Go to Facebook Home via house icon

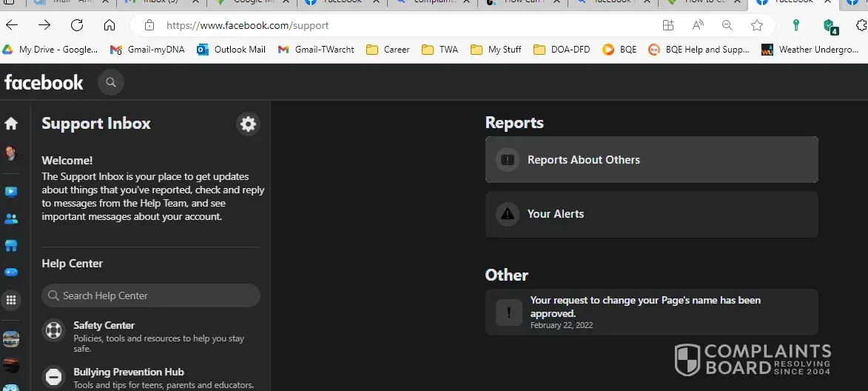(11, 124)
